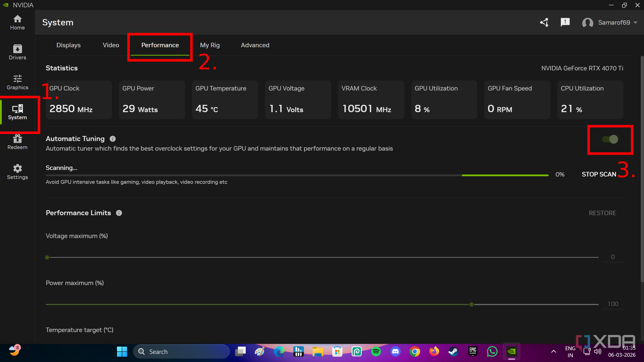644x362 pixels.
Task: Go to Home in sidebar
Action: point(17,22)
